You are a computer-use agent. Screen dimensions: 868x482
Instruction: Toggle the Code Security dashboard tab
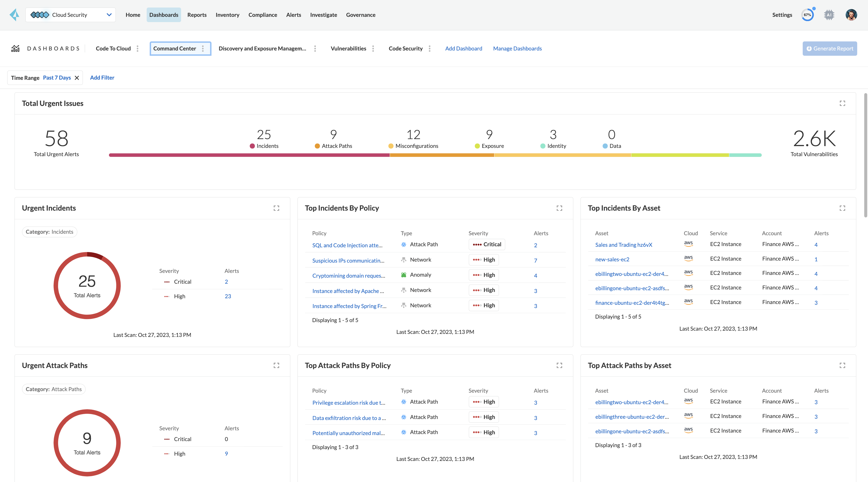406,48
